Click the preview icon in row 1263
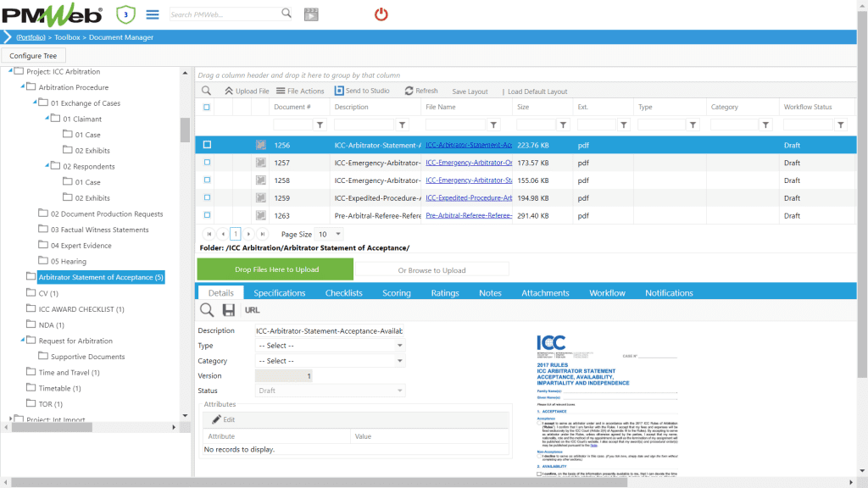868x488 pixels. [x=261, y=215]
